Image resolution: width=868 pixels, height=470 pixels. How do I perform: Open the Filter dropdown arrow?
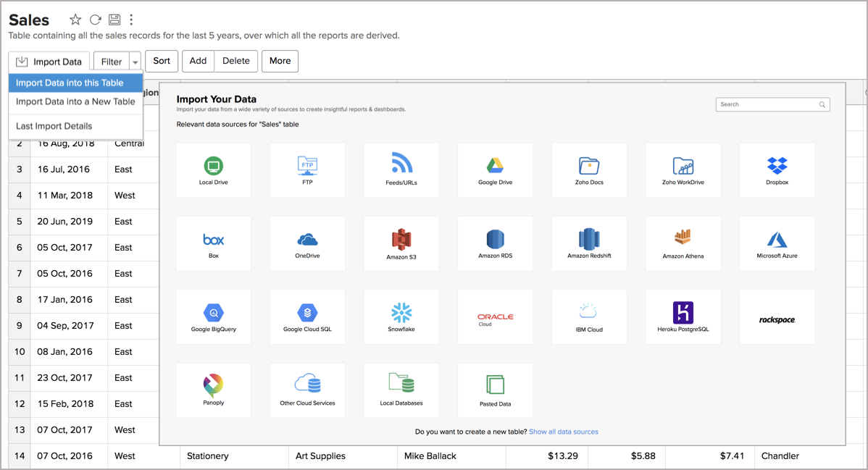[135, 61]
